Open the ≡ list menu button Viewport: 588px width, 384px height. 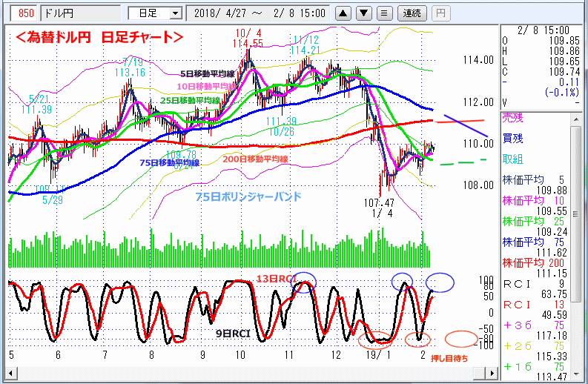pyautogui.click(x=383, y=13)
